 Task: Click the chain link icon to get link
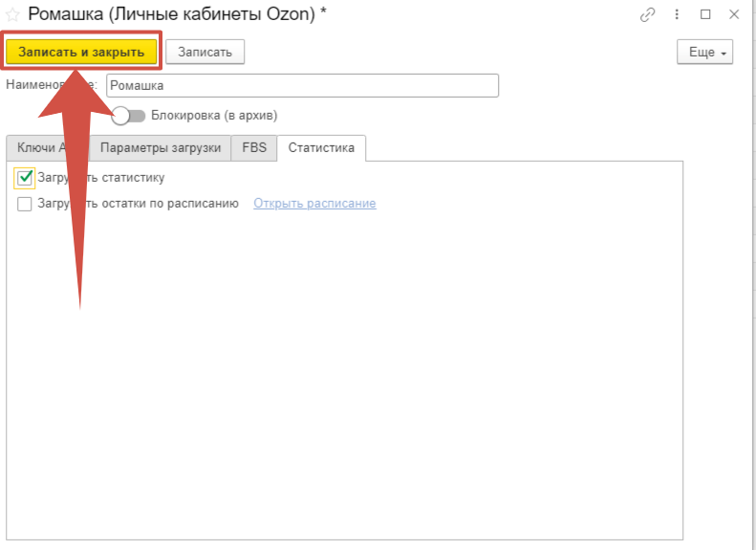pyautogui.click(x=648, y=14)
